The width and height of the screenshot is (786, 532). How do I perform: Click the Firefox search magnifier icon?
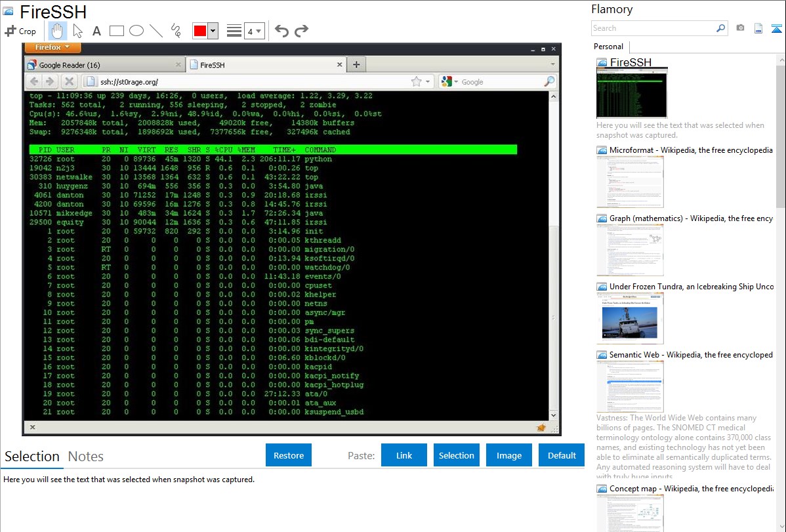click(x=549, y=81)
